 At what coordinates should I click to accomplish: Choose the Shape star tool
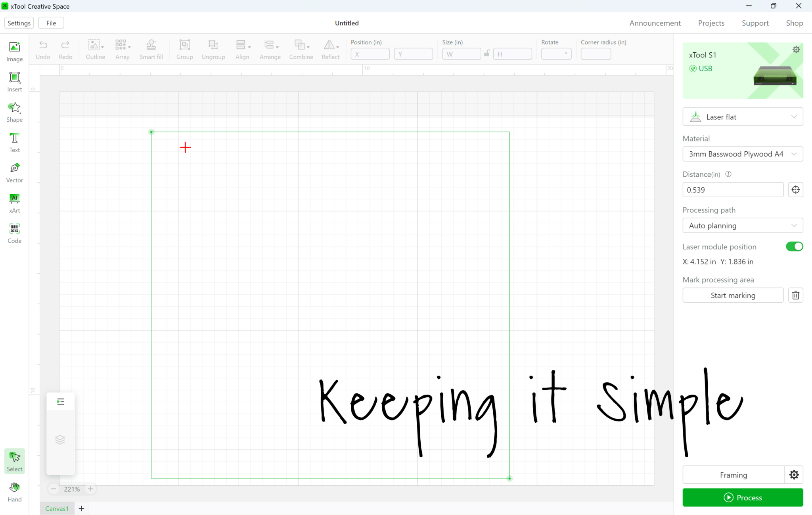click(15, 112)
